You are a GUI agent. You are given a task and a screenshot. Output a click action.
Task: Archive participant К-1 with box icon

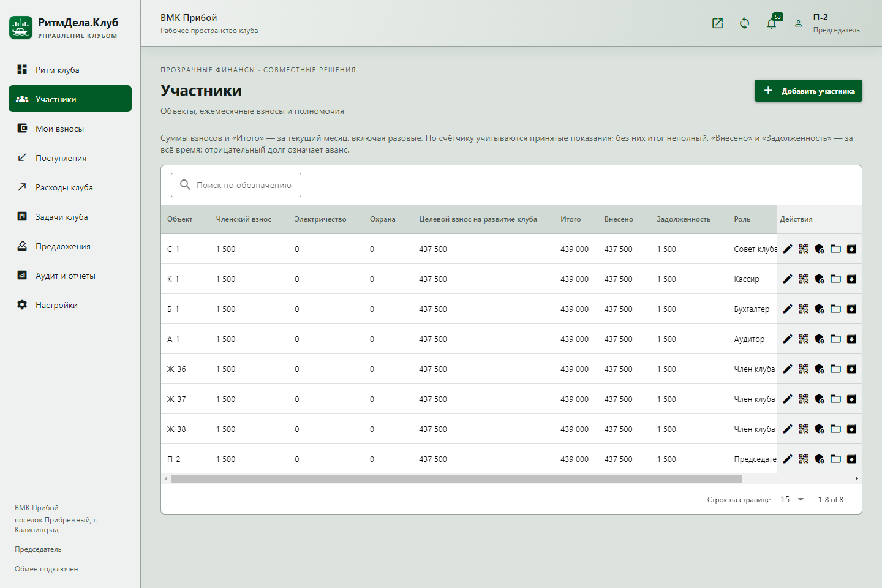tap(851, 279)
